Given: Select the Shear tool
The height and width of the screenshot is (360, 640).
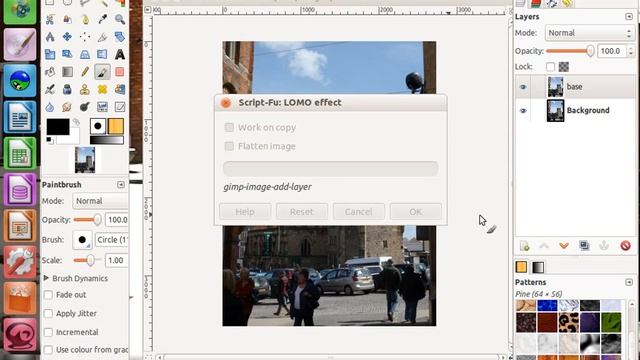Looking at the screenshot, I should 67,54.
